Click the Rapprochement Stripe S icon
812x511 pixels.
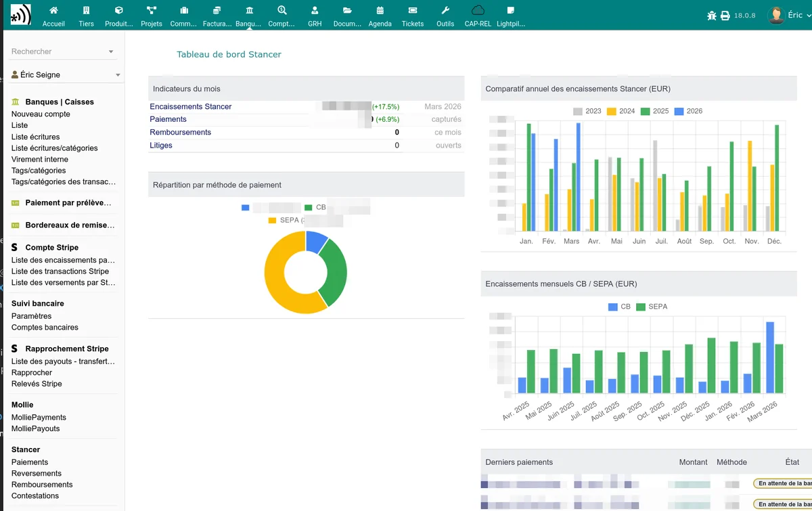[15, 349]
